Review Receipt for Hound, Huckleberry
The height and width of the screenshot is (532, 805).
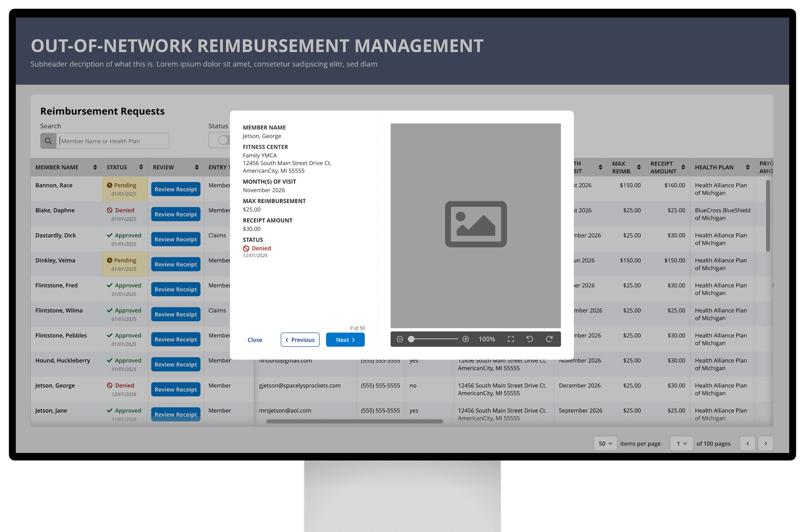176,365
